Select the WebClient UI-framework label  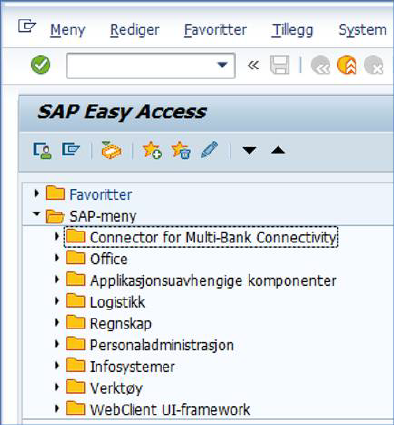point(170,410)
